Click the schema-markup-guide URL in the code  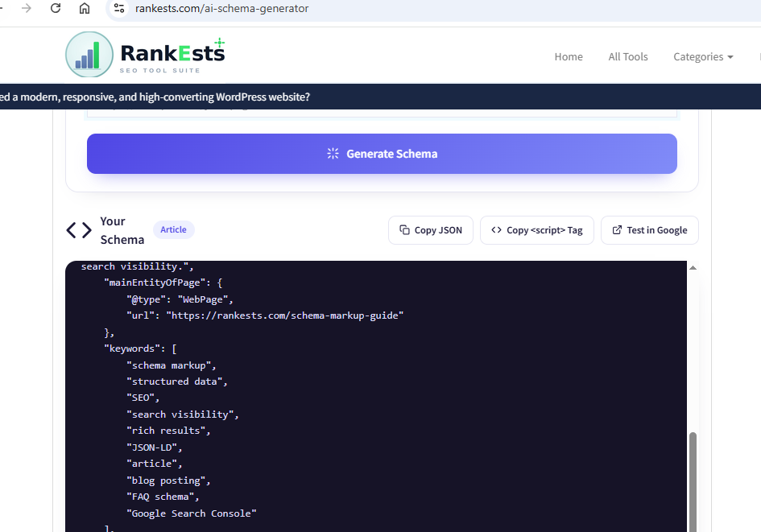click(285, 315)
